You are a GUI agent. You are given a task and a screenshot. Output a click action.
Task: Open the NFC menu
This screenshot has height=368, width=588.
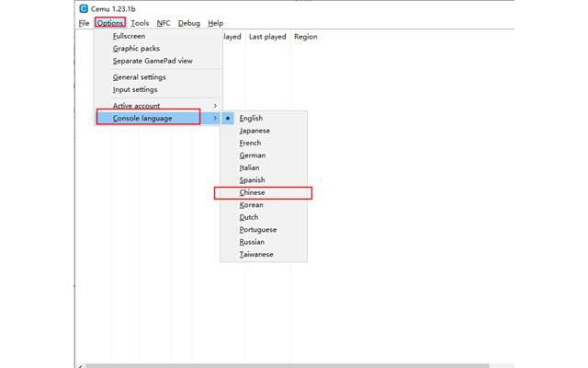click(164, 23)
